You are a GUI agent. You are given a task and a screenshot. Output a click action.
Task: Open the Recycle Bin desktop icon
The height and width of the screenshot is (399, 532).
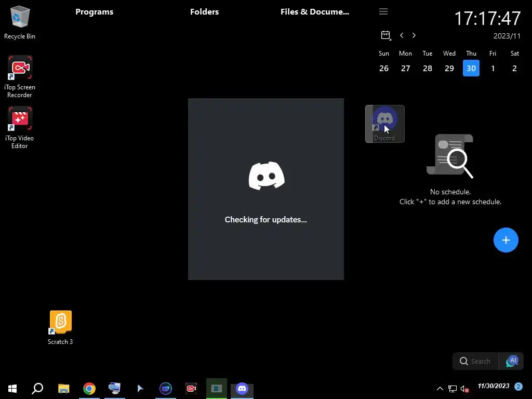click(20, 22)
